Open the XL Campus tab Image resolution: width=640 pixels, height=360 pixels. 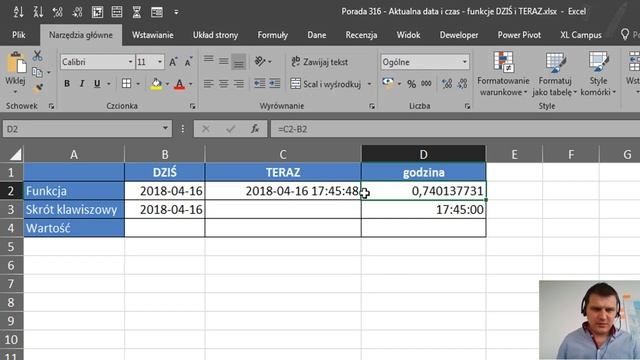tap(581, 35)
